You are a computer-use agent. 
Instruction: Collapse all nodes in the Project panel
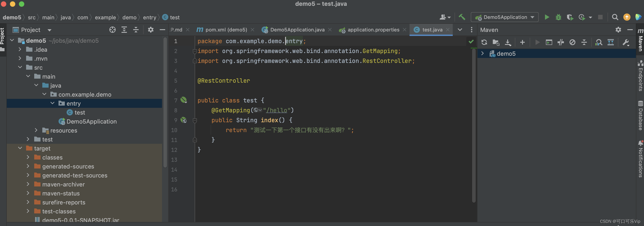click(x=136, y=30)
